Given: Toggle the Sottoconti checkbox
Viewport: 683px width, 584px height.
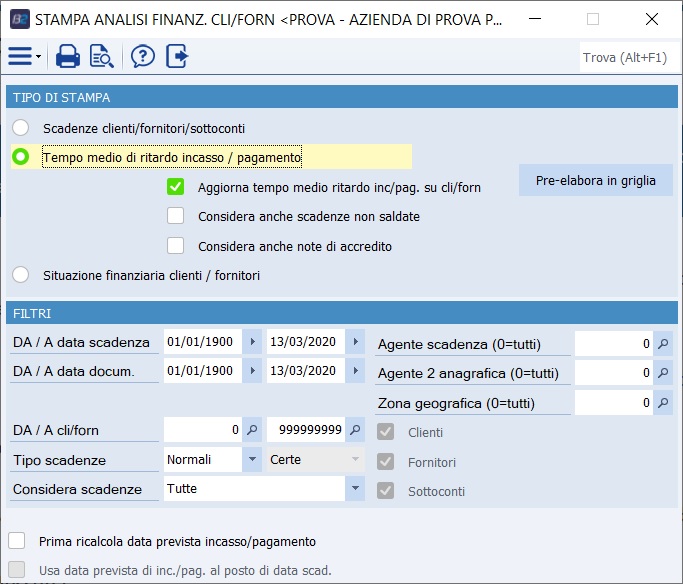Looking at the screenshot, I should point(385,491).
